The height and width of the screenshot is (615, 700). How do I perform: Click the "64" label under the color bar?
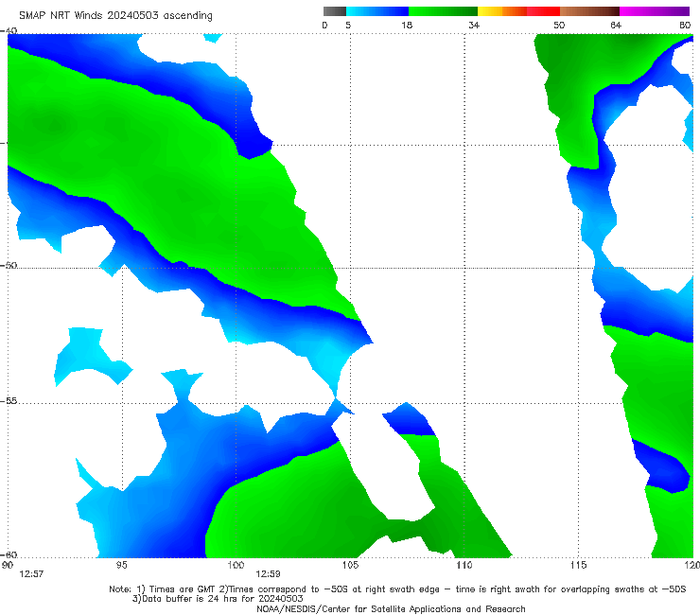click(616, 25)
